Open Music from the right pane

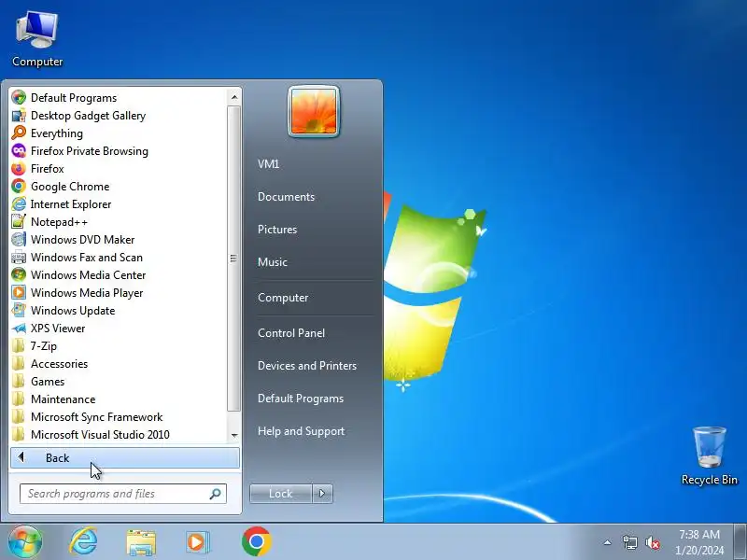273,262
